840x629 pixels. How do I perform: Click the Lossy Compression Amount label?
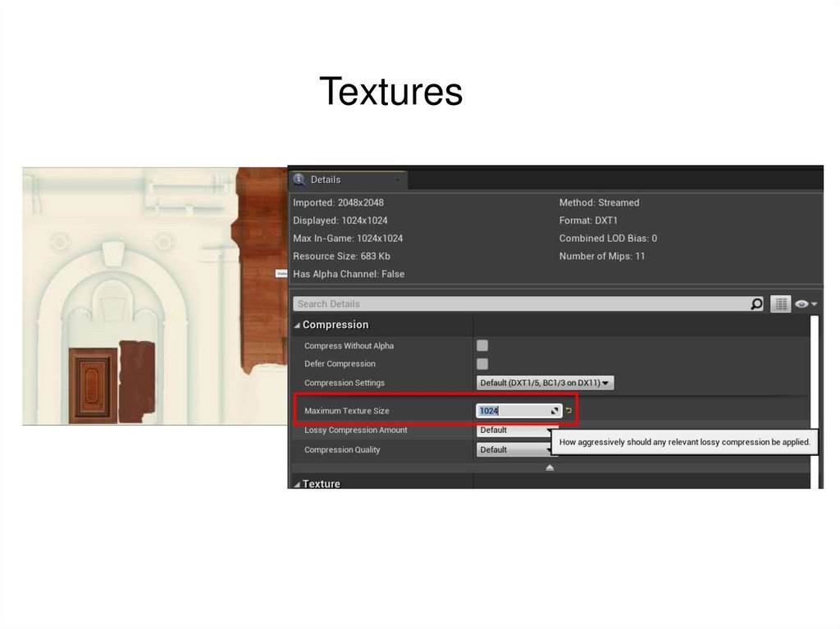click(356, 431)
